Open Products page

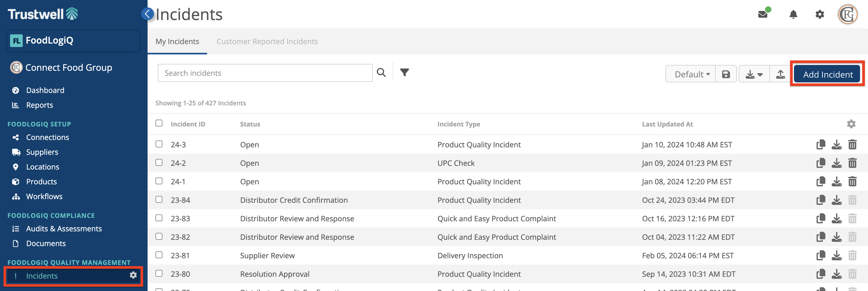click(42, 182)
